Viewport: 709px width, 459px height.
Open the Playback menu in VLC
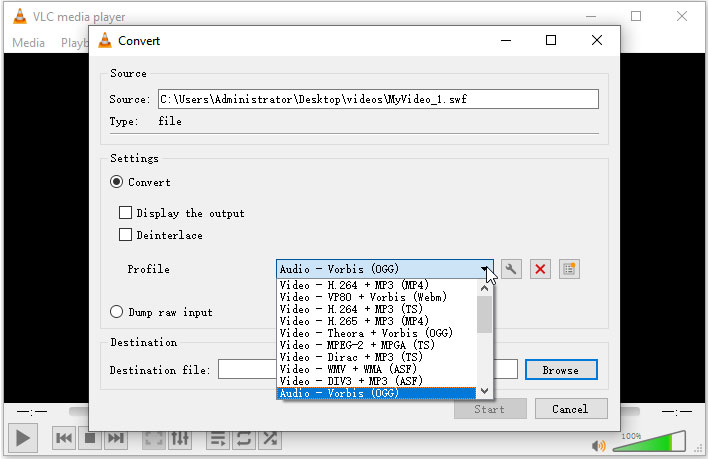pos(75,43)
